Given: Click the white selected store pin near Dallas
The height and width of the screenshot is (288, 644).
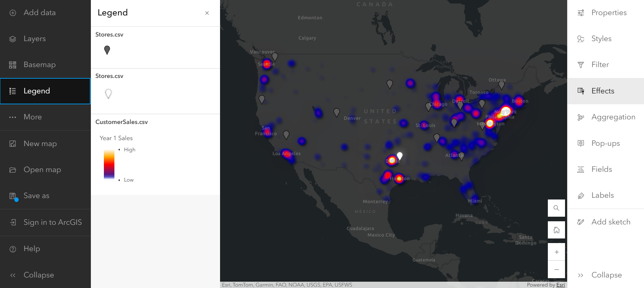Looking at the screenshot, I should click(399, 156).
